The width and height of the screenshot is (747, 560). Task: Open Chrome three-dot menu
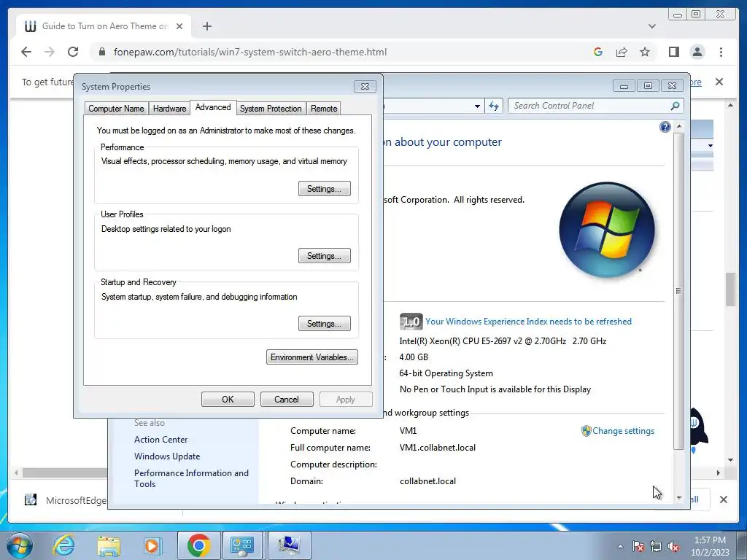click(721, 52)
